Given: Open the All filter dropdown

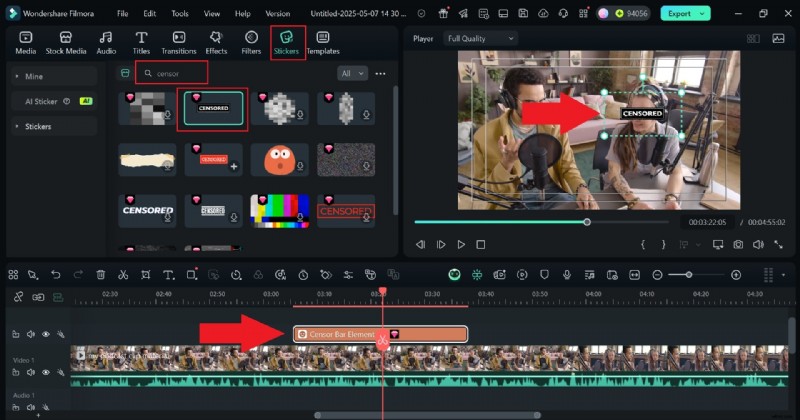Looking at the screenshot, I should point(352,73).
